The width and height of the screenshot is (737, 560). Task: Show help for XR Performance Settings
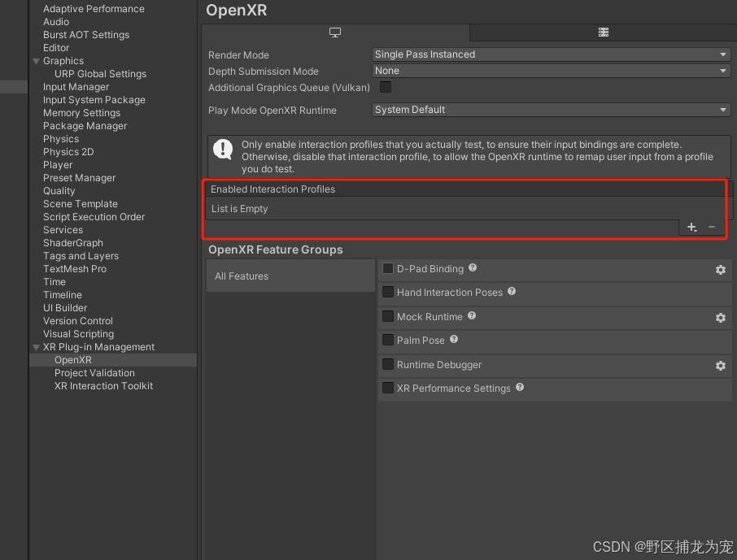pyautogui.click(x=520, y=387)
